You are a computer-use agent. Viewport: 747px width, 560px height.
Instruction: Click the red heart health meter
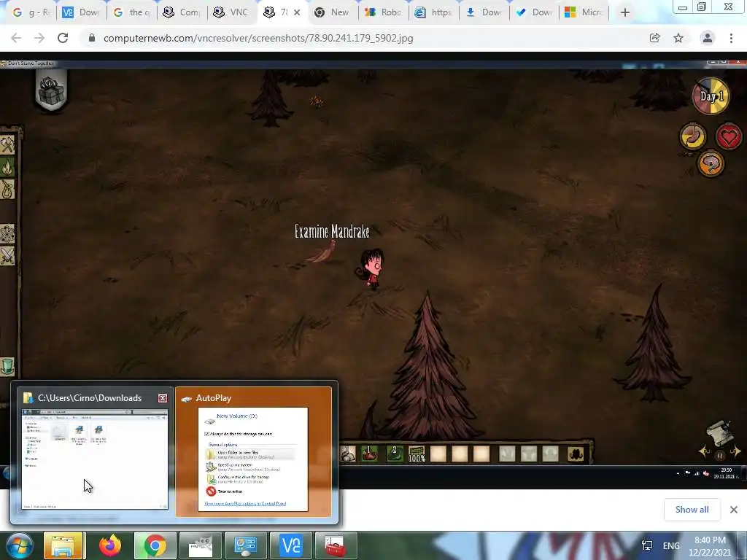point(728,137)
